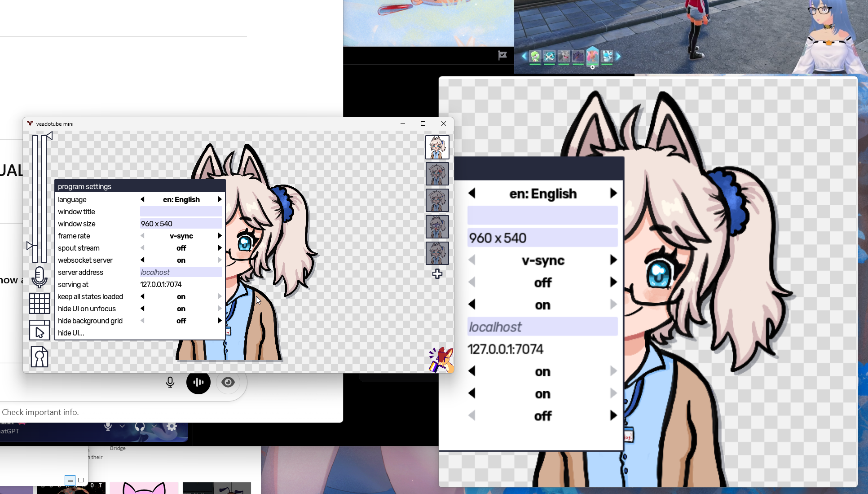Add new avatar state with plus icon
Viewport: 868px width, 494px height.
[x=437, y=274]
